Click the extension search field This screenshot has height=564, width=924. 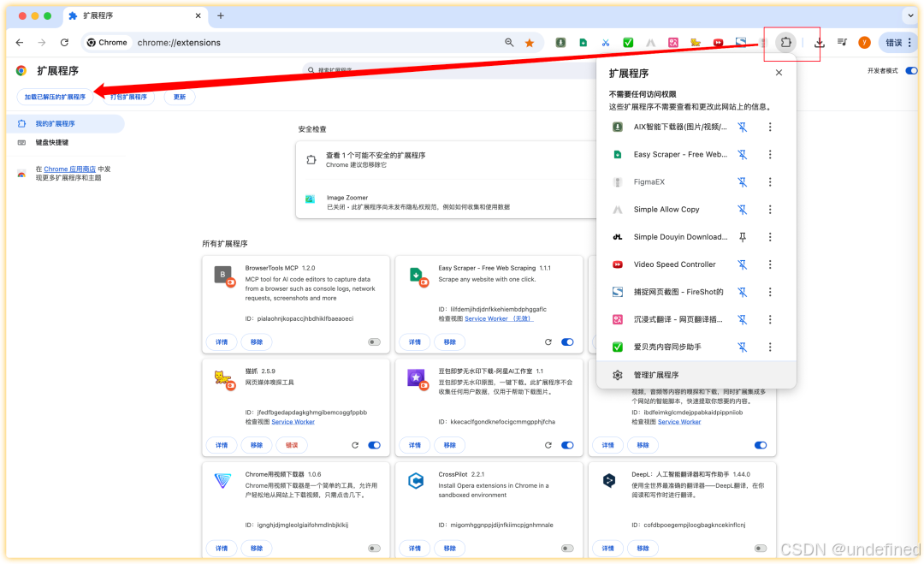coord(451,69)
